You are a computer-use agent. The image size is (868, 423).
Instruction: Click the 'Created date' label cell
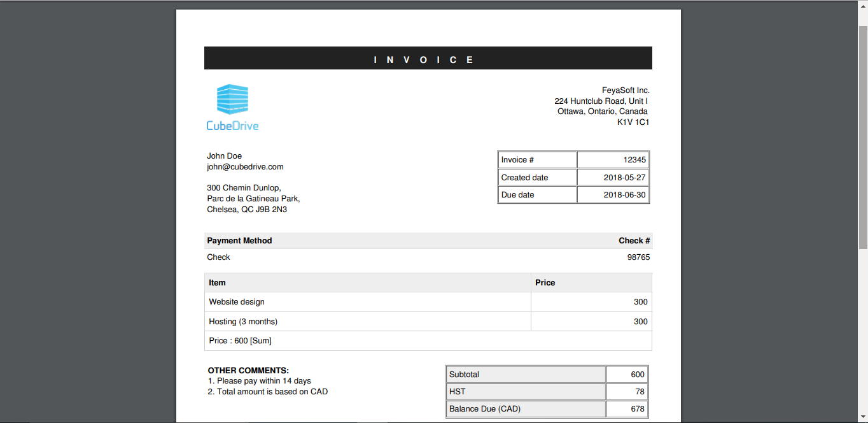pos(537,177)
